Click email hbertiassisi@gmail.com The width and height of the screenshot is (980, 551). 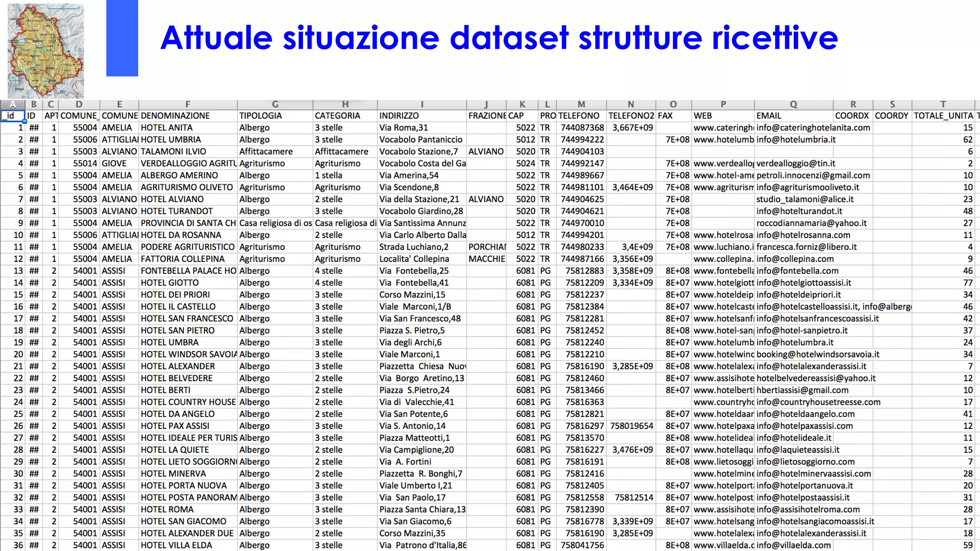point(802,390)
